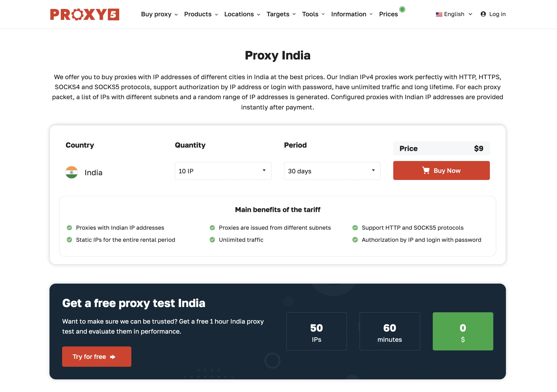557x392 pixels.
Task: Click the India flag icon
Action: point(71,172)
